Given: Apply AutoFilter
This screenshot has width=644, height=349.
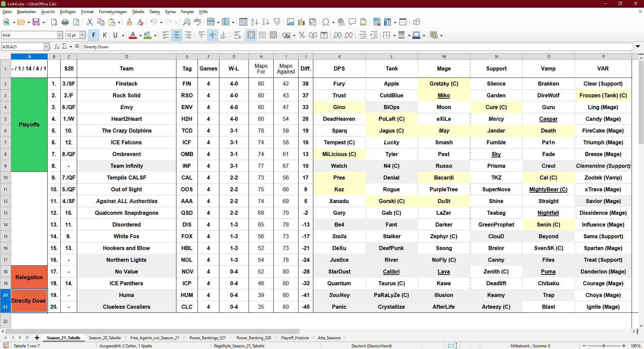Looking at the screenshot, I should coord(277,22).
